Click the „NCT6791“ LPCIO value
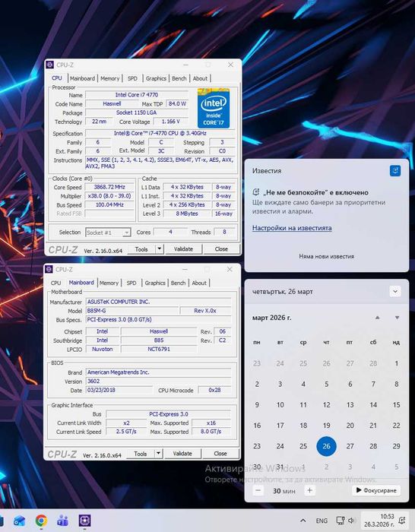The image size is (415, 532). click(159, 349)
